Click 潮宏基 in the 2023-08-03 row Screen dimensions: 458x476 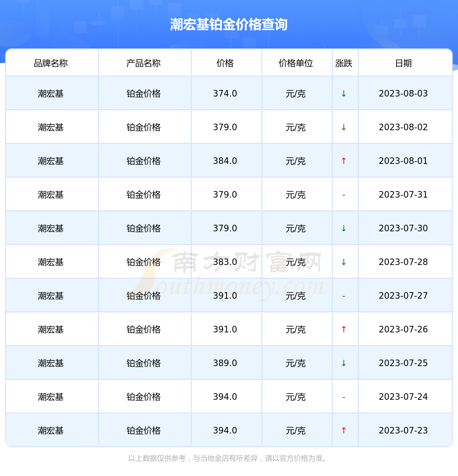click(51, 94)
